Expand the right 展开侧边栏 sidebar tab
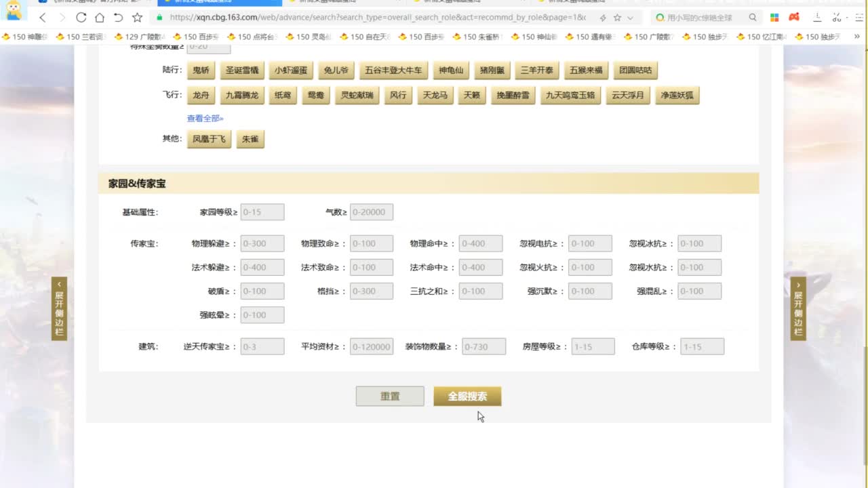 click(x=798, y=308)
